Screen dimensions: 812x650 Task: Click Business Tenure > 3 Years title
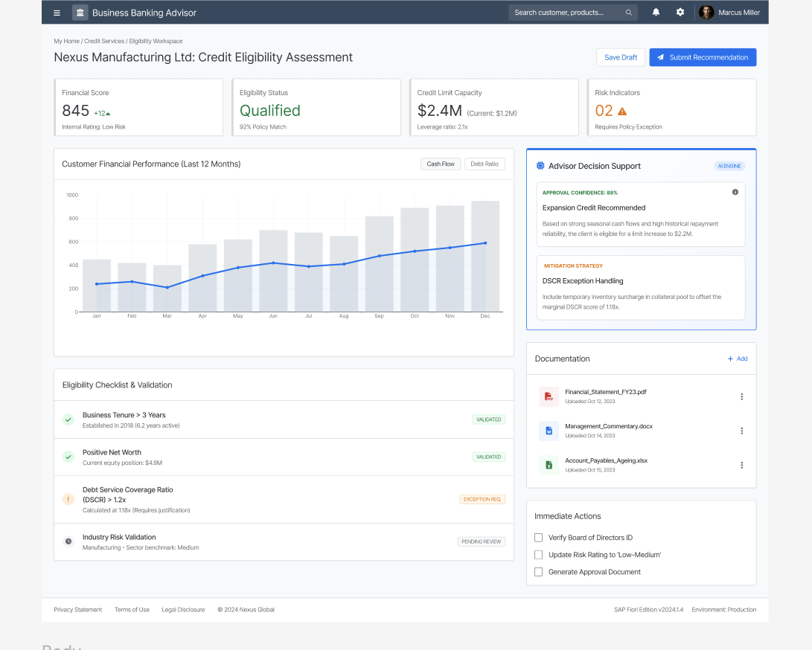(x=124, y=415)
